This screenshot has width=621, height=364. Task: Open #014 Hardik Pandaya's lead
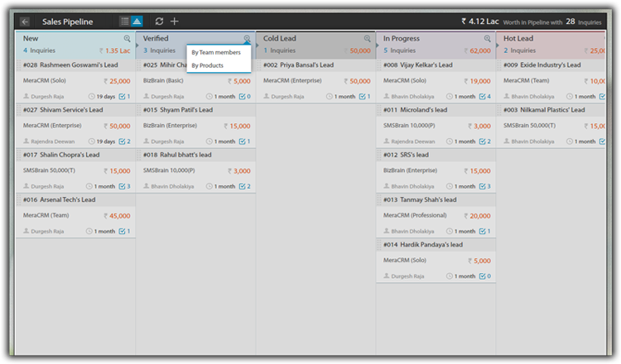422,244
